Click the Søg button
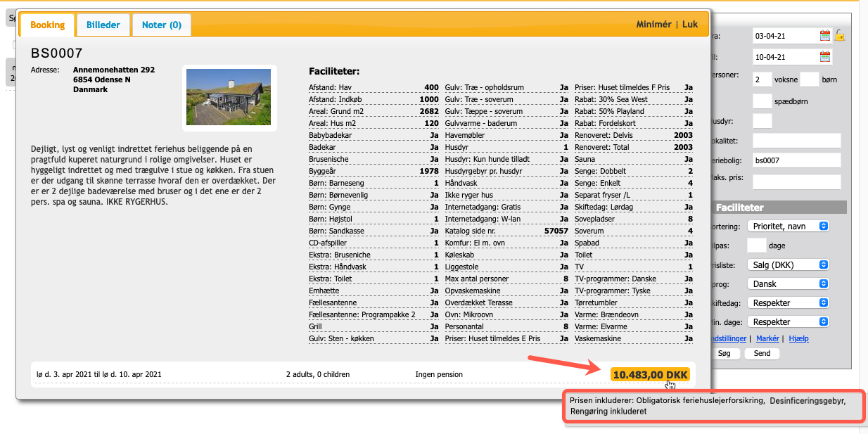Viewport: 868px width, 434px height. (724, 354)
